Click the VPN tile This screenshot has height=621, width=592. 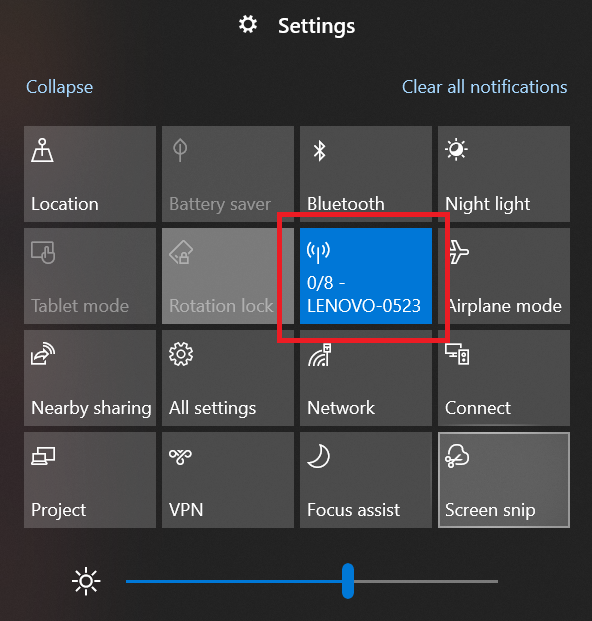click(228, 480)
